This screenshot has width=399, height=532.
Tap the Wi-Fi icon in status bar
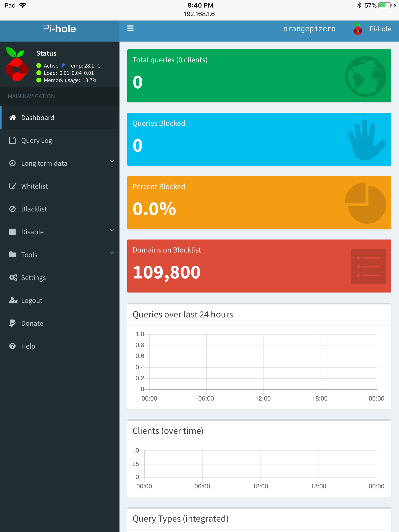(x=23, y=5)
